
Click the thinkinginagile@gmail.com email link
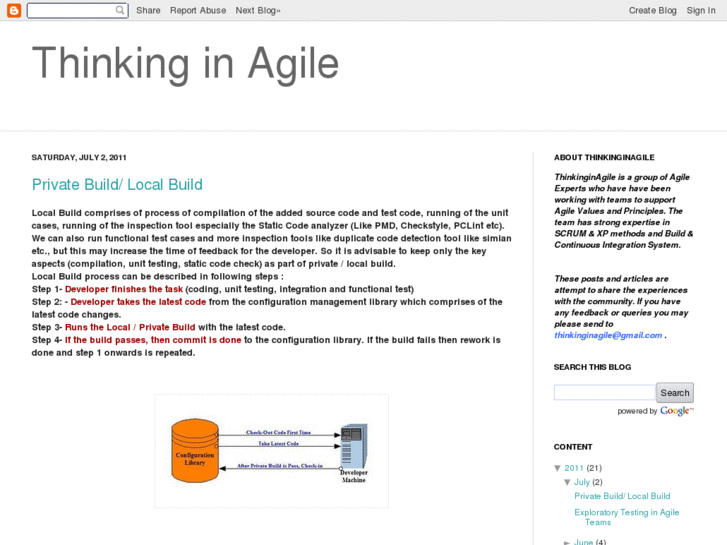[608, 335]
